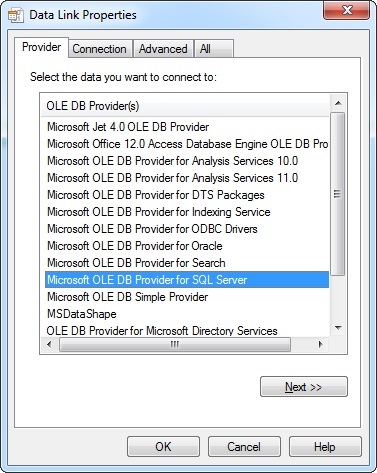Switch to the Connection tab
The height and width of the screenshot is (473, 377).
point(99,49)
